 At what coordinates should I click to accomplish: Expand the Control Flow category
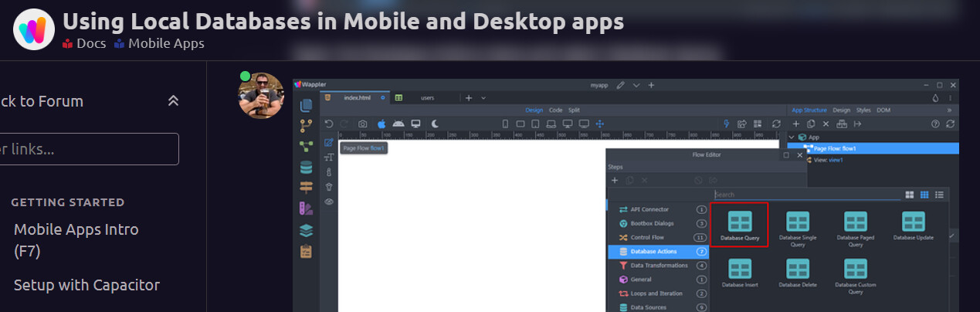point(647,237)
